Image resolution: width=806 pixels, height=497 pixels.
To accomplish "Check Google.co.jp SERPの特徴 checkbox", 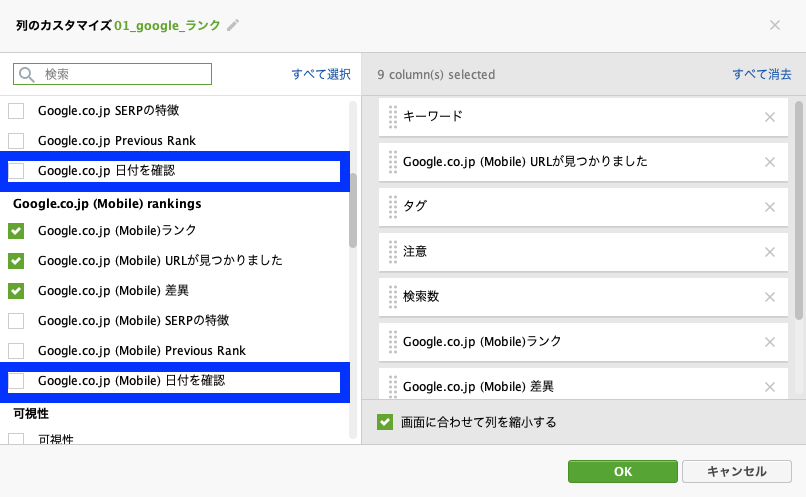I will 16,111.
